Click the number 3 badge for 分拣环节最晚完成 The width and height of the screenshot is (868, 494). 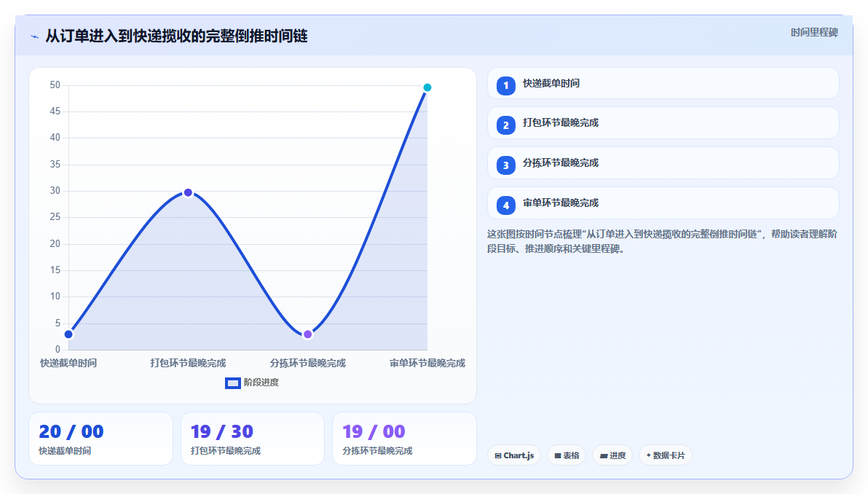[x=506, y=165]
